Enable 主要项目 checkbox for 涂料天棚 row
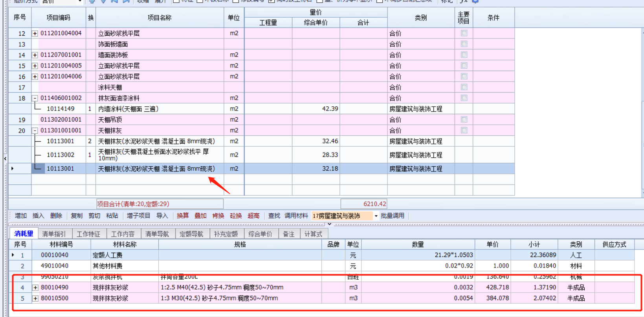The image size is (644, 317). click(464, 87)
